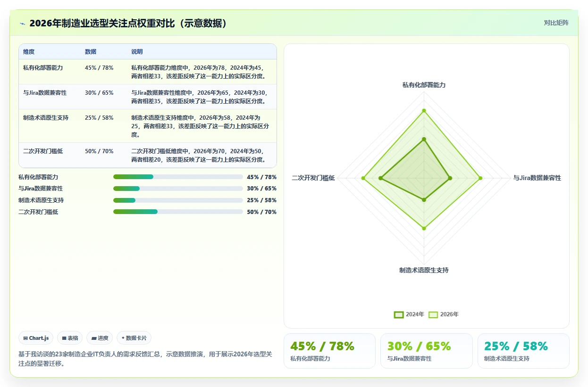Click radar axis label 与Jira数据兼容性
Image resolution: width=588 pixels, height=387 pixels.
[537, 178]
